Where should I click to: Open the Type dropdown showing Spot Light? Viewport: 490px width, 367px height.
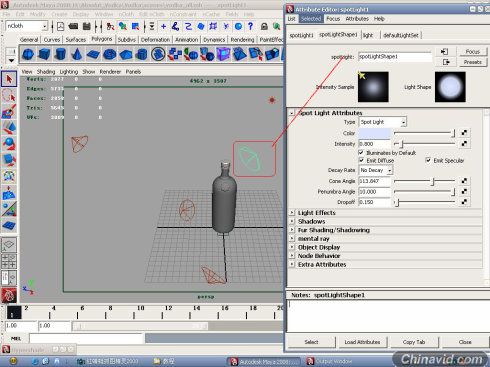tap(382, 122)
